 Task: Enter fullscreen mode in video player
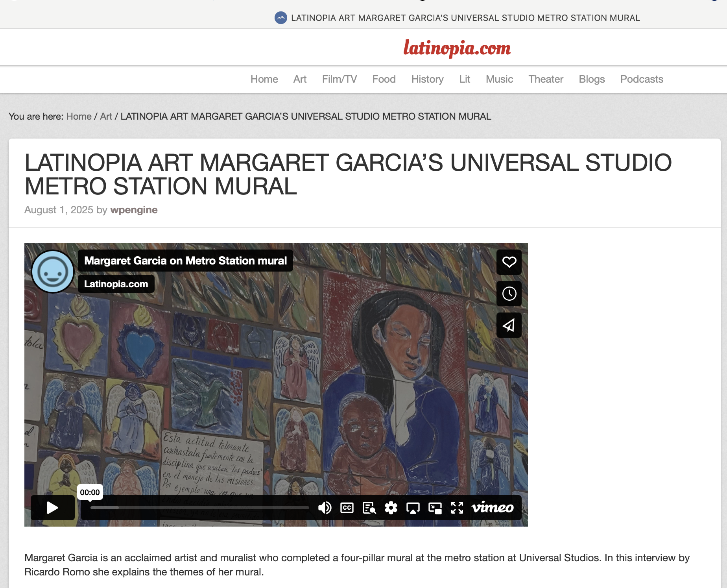pos(457,508)
